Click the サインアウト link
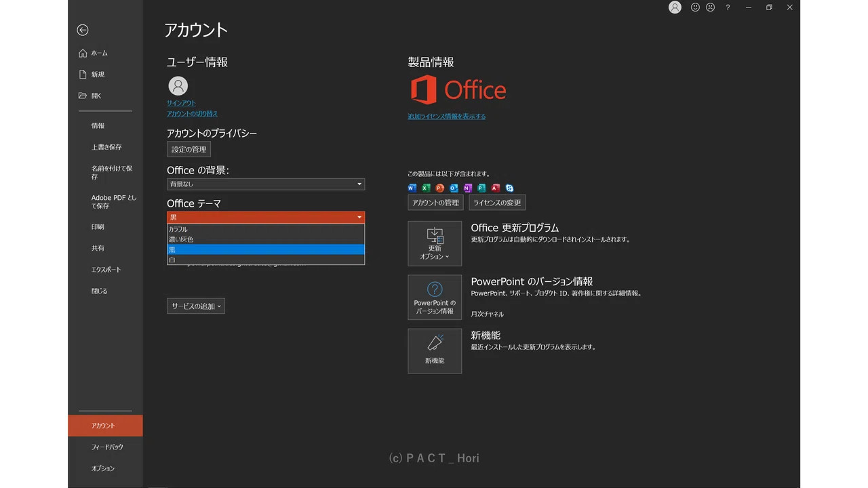Image resolution: width=868 pixels, height=488 pixels. pyautogui.click(x=181, y=103)
